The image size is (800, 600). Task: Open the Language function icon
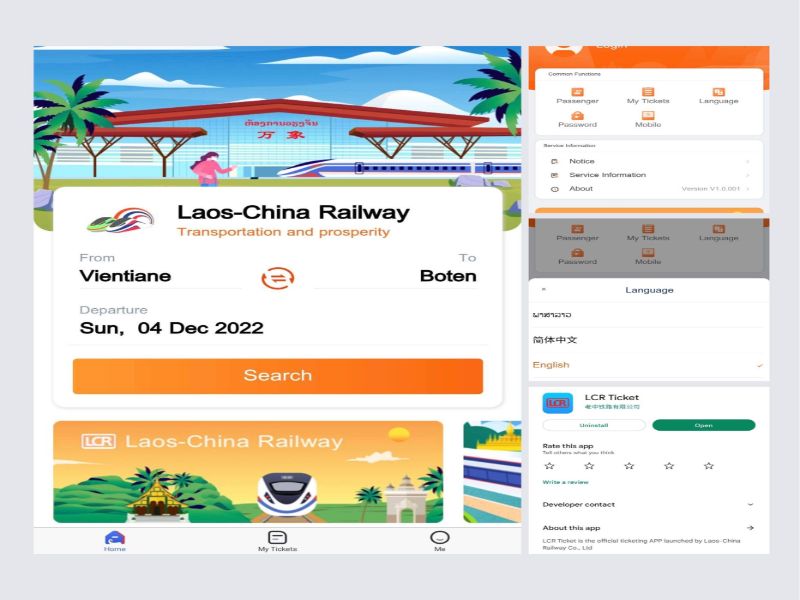pyautogui.click(x=718, y=92)
